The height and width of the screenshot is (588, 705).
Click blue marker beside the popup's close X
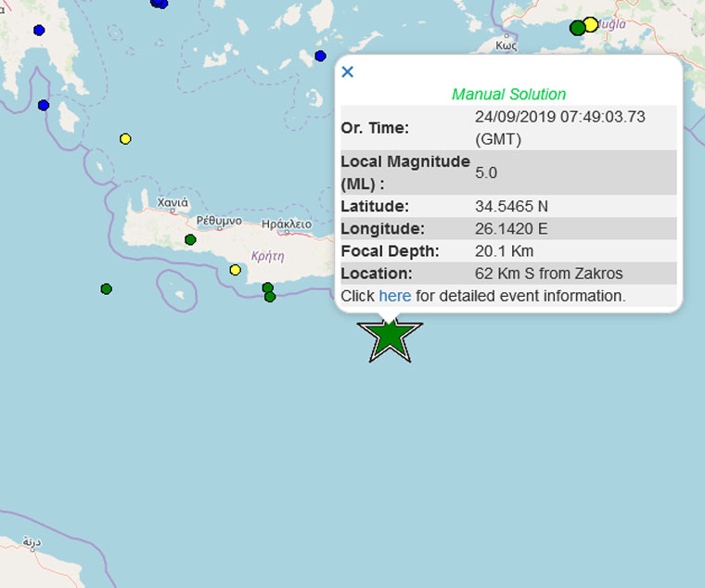(x=320, y=57)
